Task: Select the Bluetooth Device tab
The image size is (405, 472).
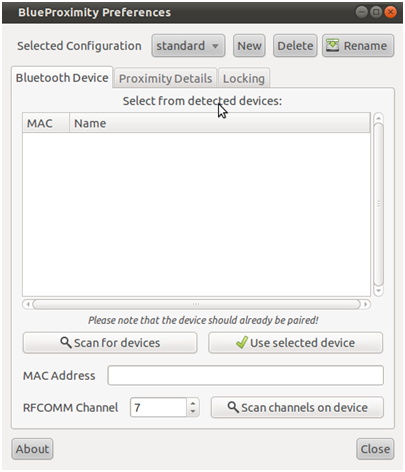Action: click(62, 78)
